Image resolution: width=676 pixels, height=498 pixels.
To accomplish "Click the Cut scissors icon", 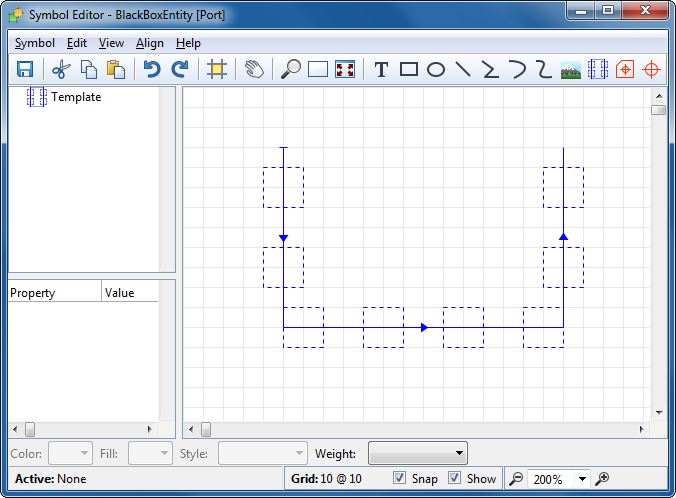I will 61,69.
